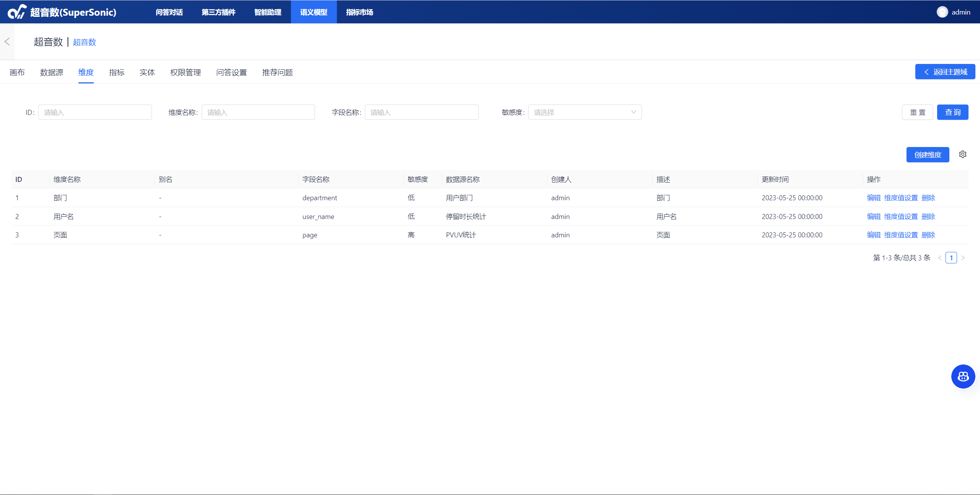This screenshot has width=980, height=495.
Task: Go to next page arrow
Action: [963, 258]
